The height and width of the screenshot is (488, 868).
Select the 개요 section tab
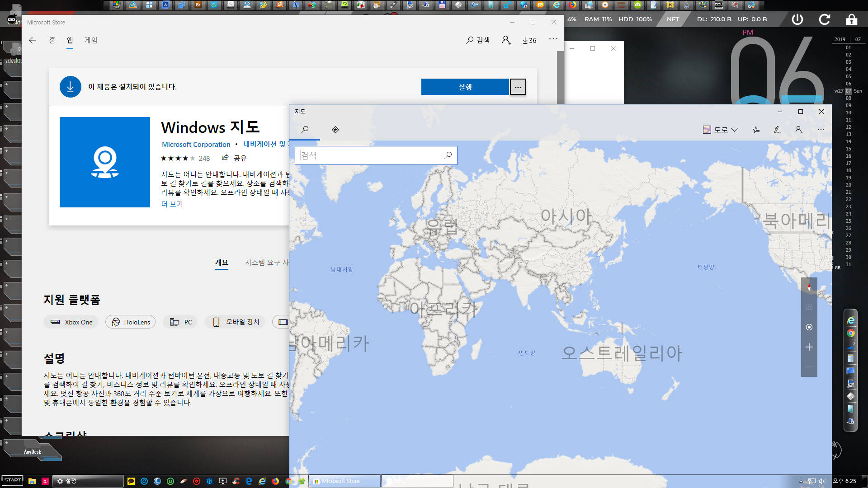tap(222, 263)
